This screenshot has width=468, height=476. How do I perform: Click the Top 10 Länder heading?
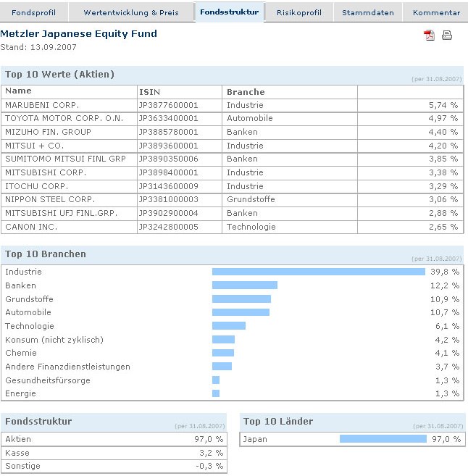(278, 422)
